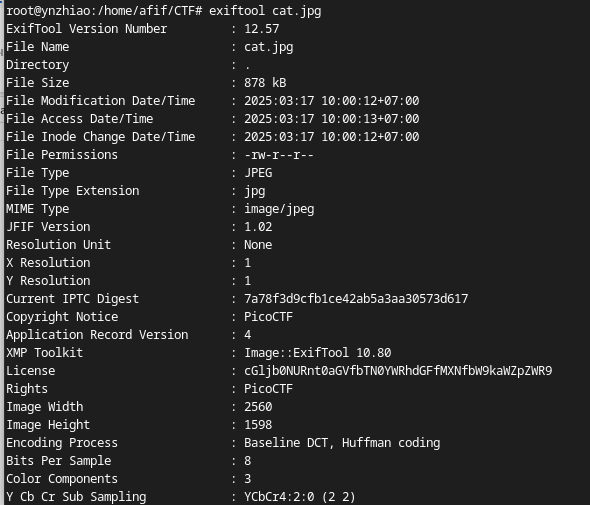
Task: Click the File Permissions -rw-r--r-- value
Action: pyautogui.click(x=279, y=155)
